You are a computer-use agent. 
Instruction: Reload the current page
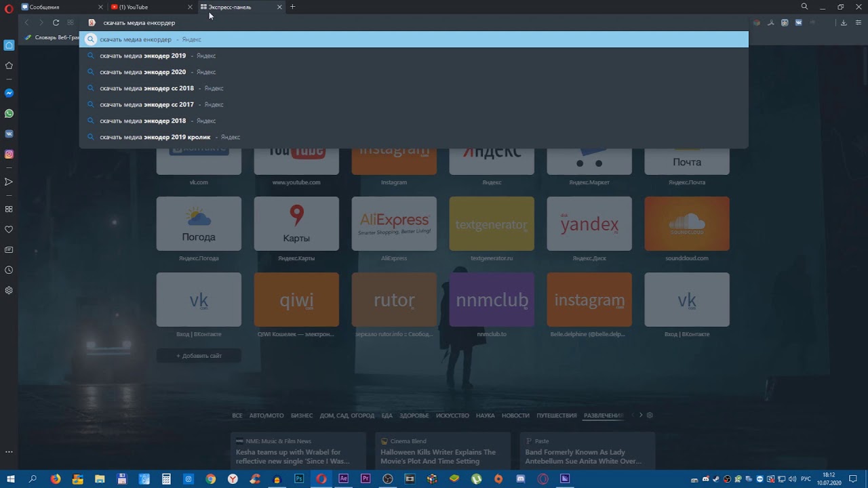click(56, 22)
